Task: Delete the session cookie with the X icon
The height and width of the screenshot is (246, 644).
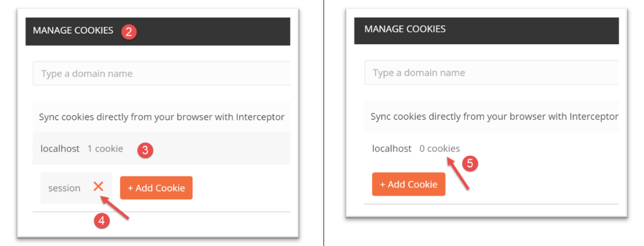Action: pyautogui.click(x=98, y=187)
